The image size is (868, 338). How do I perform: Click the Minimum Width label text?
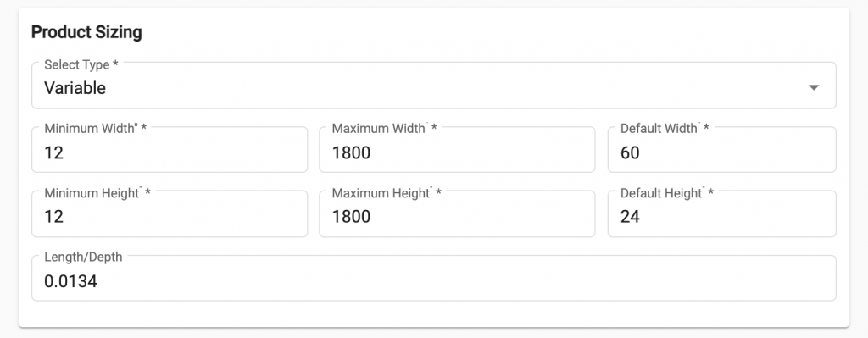coord(95,129)
